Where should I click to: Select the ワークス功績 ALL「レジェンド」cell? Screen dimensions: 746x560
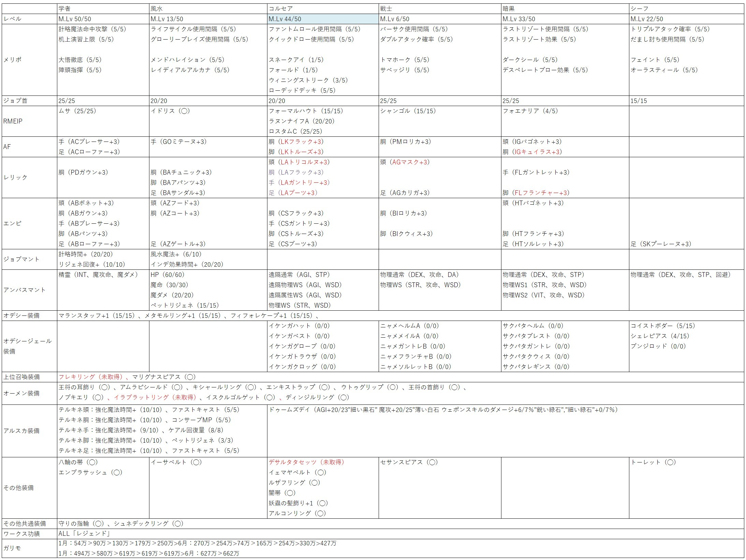[x=84, y=534]
